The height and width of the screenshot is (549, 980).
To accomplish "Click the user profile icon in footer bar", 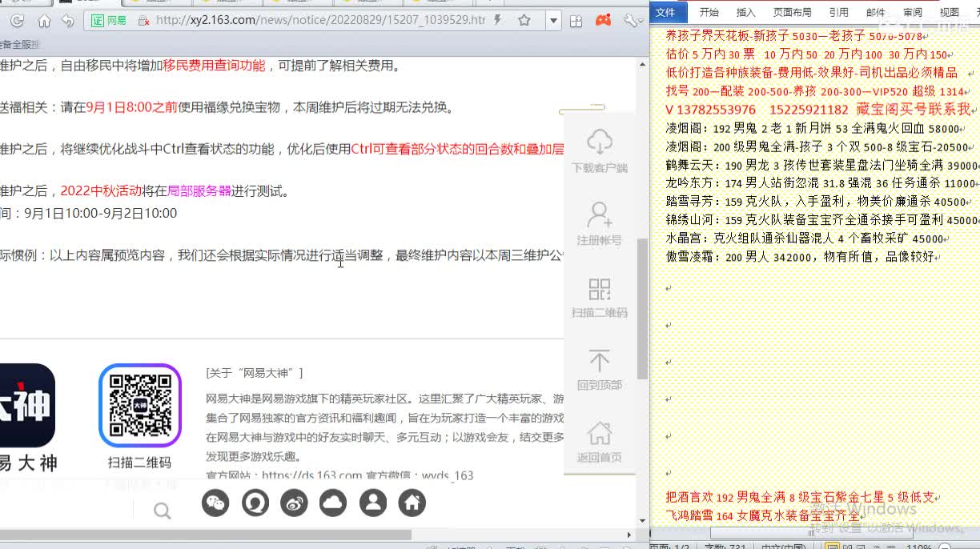I will [373, 503].
